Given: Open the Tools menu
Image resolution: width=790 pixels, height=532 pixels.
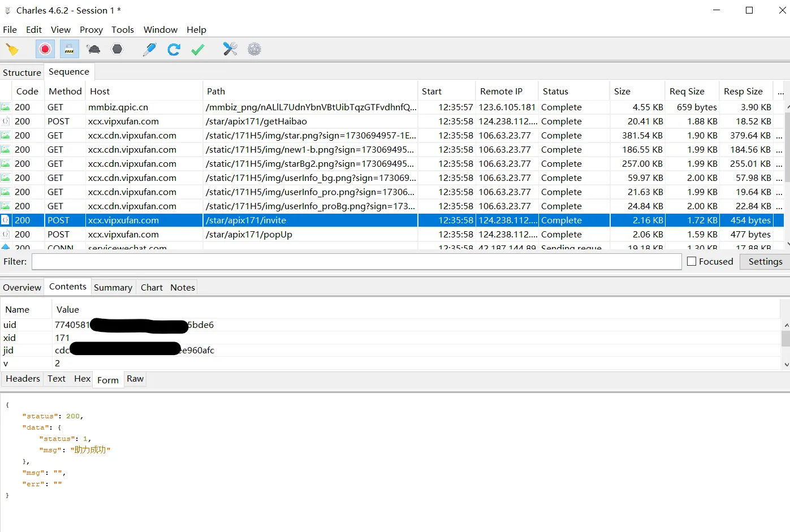Looking at the screenshot, I should click(x=123, y=29).
